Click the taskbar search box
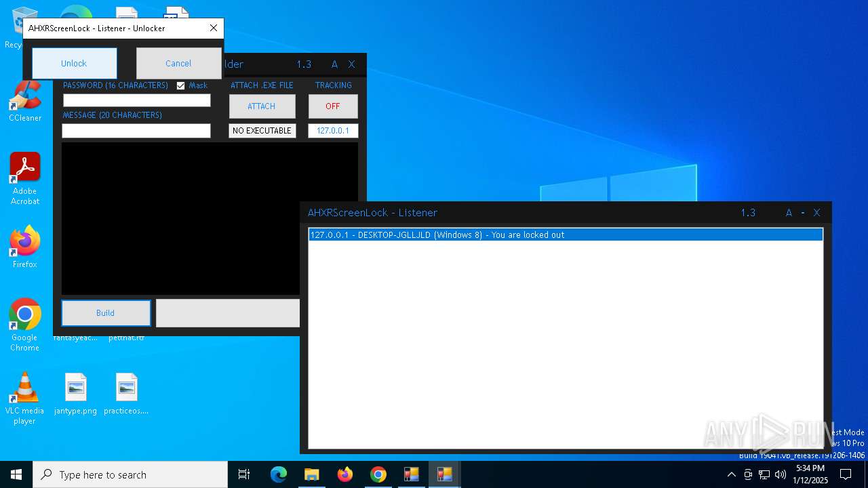The height and width of the screenshot is (488, 868). 130,474
